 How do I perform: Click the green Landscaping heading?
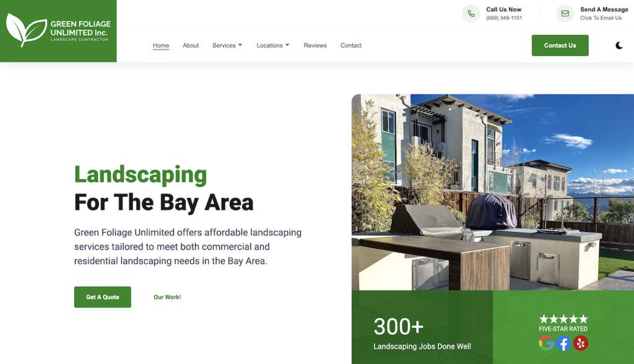tap(141, 175)
